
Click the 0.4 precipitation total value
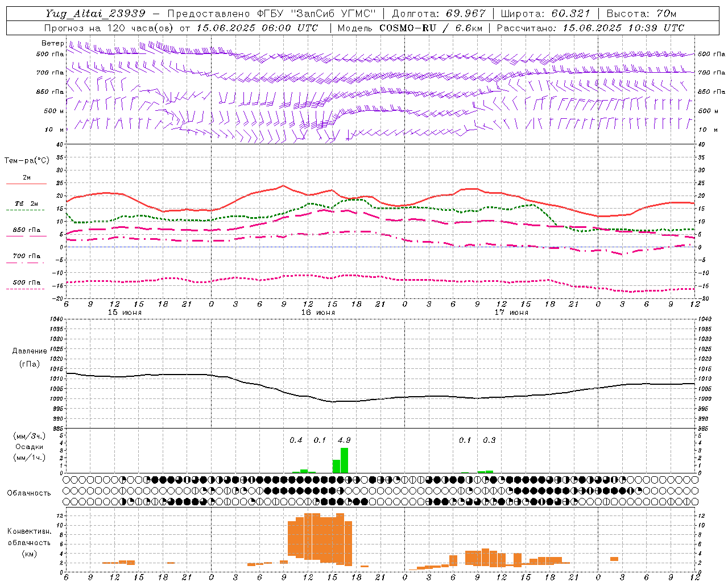tap(296, 440)
